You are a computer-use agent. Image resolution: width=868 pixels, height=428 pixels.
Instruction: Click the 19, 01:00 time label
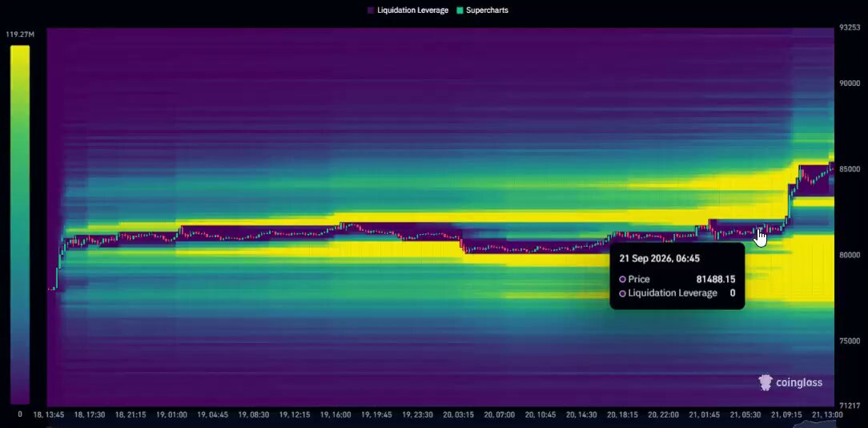[171, 414]
